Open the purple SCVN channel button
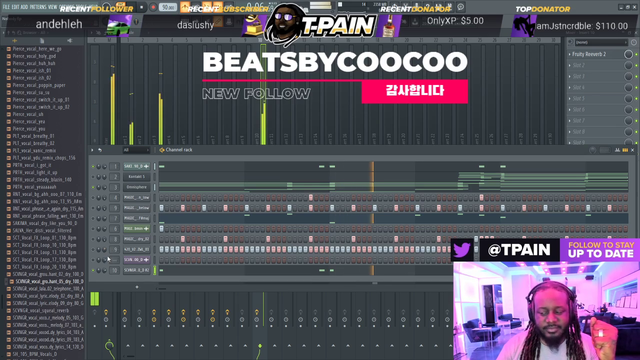Screen dimensions: 640x360 coord(137,260)
